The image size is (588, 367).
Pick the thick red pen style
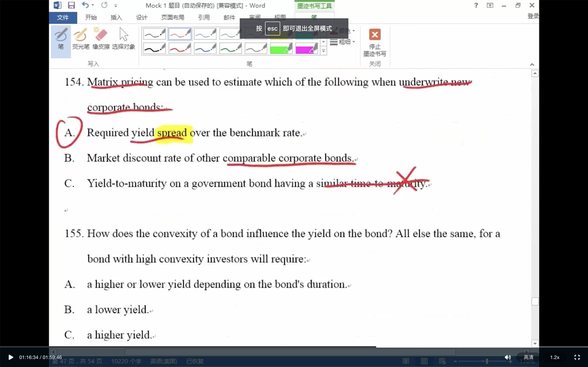click(180, 49)
